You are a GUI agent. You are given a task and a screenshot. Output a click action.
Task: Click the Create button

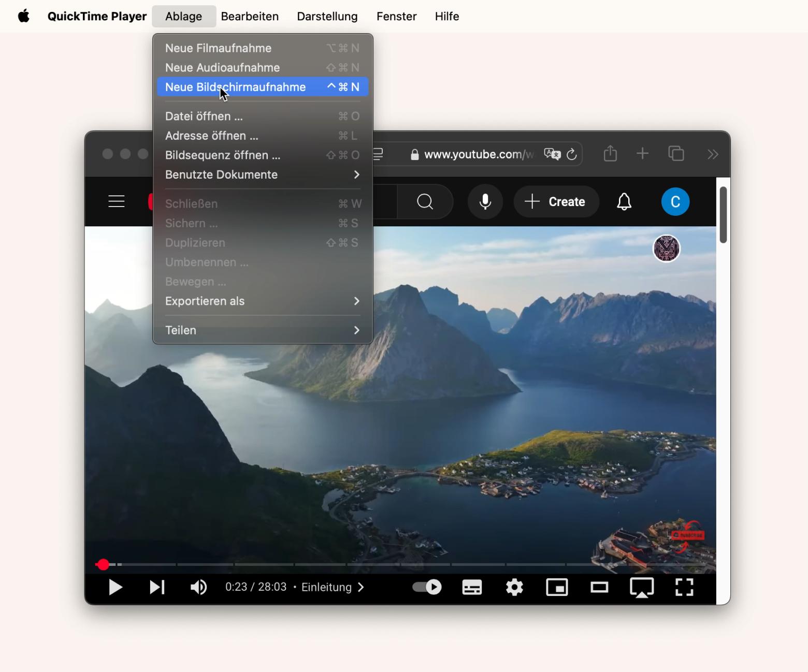556,201
